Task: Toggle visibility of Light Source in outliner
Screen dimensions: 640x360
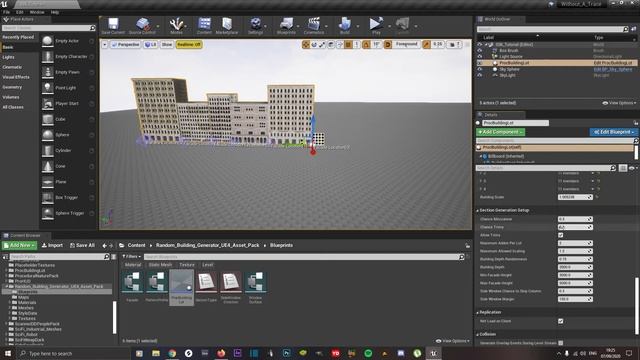Action: click(x=480, y=56)
